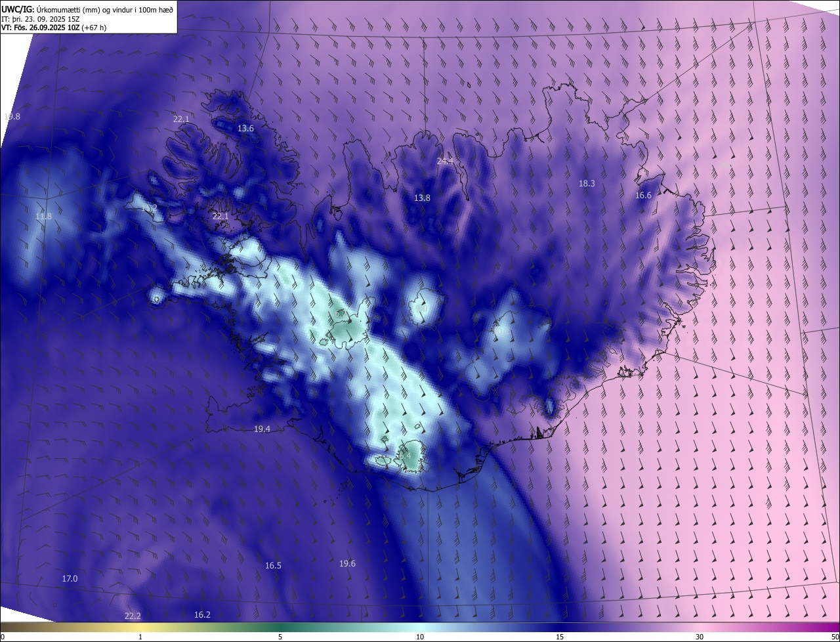Click the 16.2 value label
The image size is (840, 642).
coord(202,615)
